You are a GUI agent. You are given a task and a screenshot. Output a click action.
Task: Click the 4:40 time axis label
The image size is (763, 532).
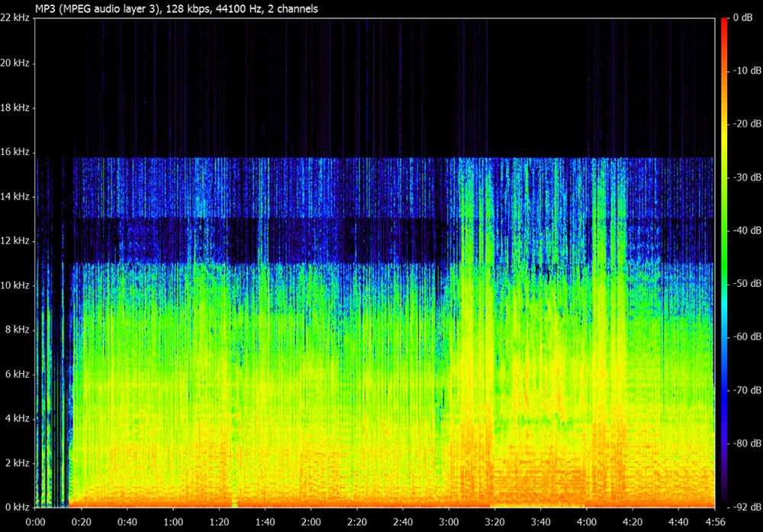[x=678, y=522]
